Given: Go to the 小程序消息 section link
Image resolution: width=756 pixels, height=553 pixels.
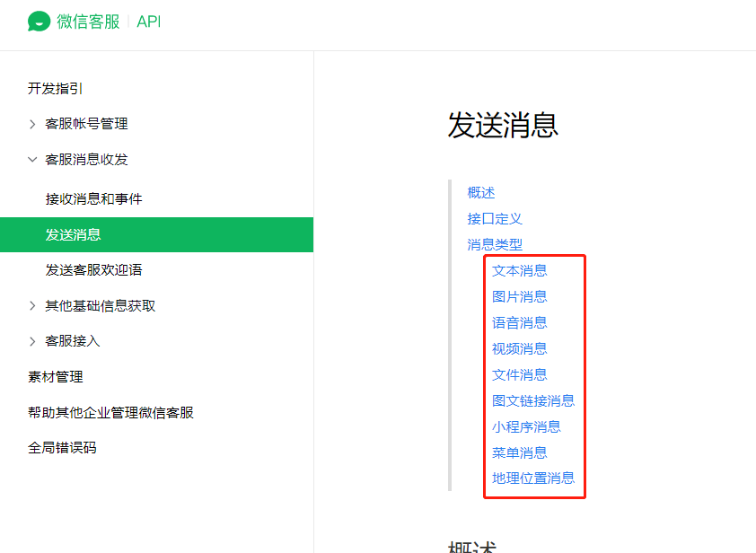Looking at the screenshot, I should pyautogui.click(x=526, y=426).
